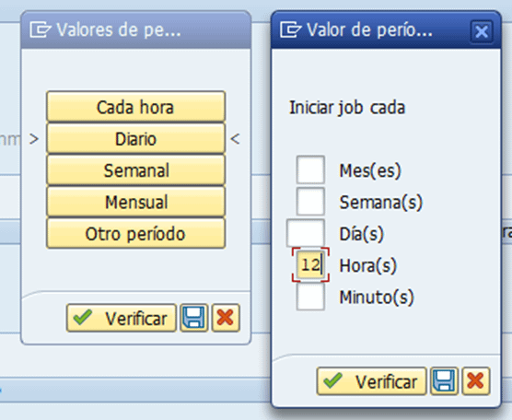Image resolution: width=512 pixels, height=420 pixels.
Task: Select the Diario period option
Action: coord(136,138)
